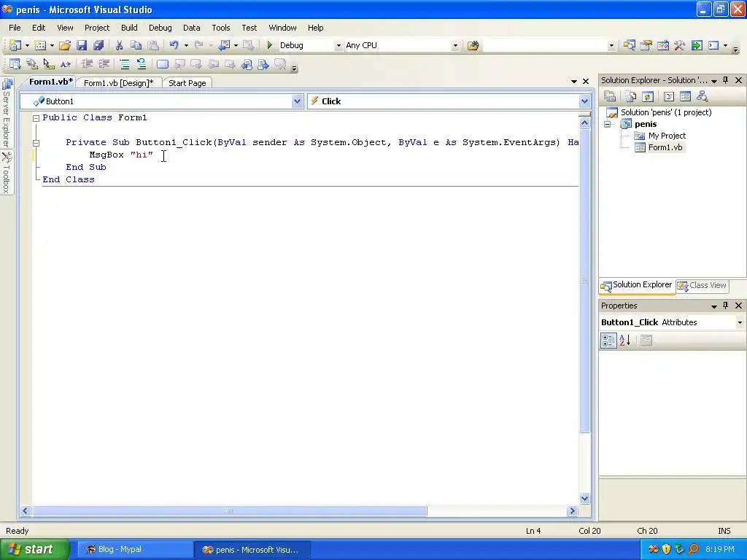Switch to the Start Page tab
The width and height of the screenshot is (747, 560).
coord(187,83)
